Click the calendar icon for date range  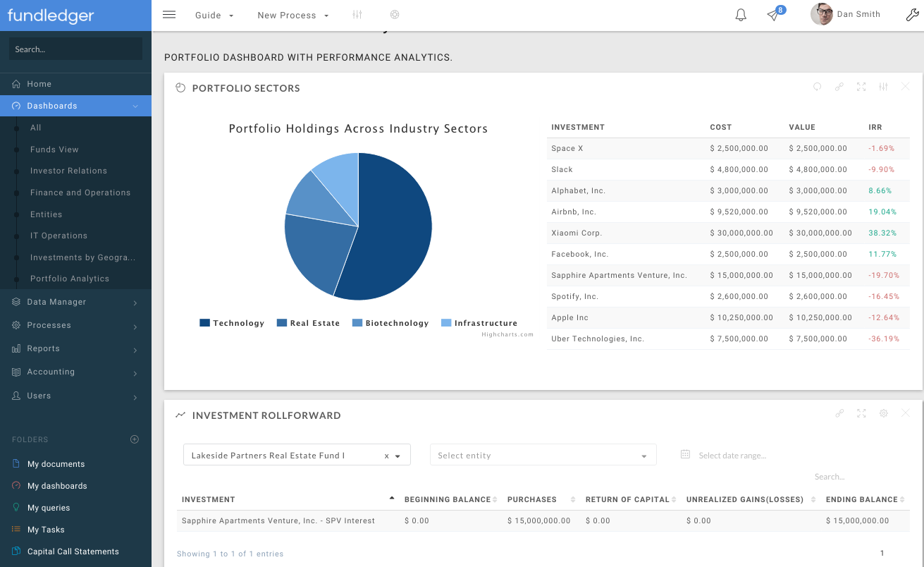point(685,455)
